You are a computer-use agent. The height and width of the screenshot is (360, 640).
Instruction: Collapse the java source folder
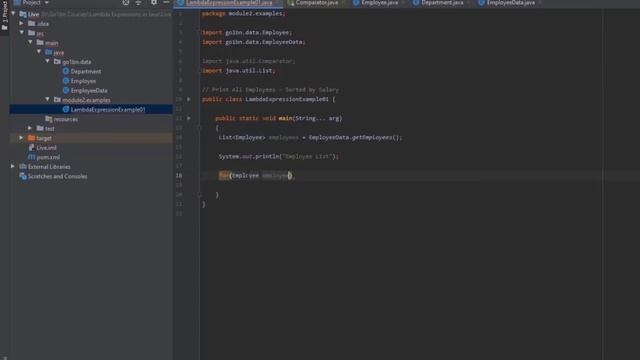point(39,52)
